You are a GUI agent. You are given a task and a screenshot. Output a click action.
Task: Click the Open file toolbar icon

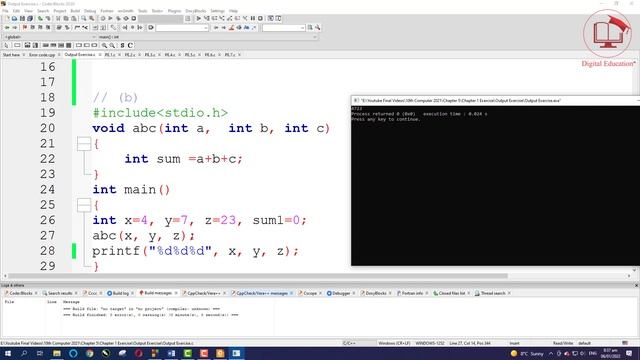pyautogui.click(x=14, y=18)
